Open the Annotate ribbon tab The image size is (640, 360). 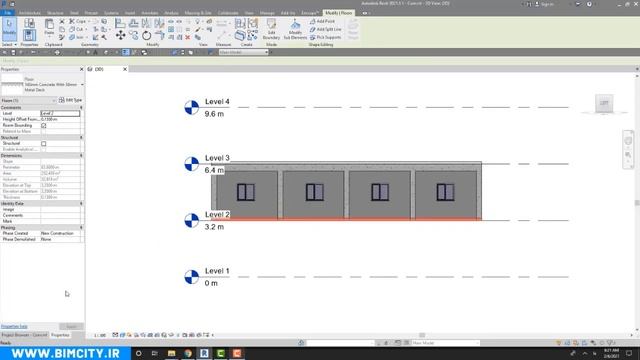click(149, 13)
